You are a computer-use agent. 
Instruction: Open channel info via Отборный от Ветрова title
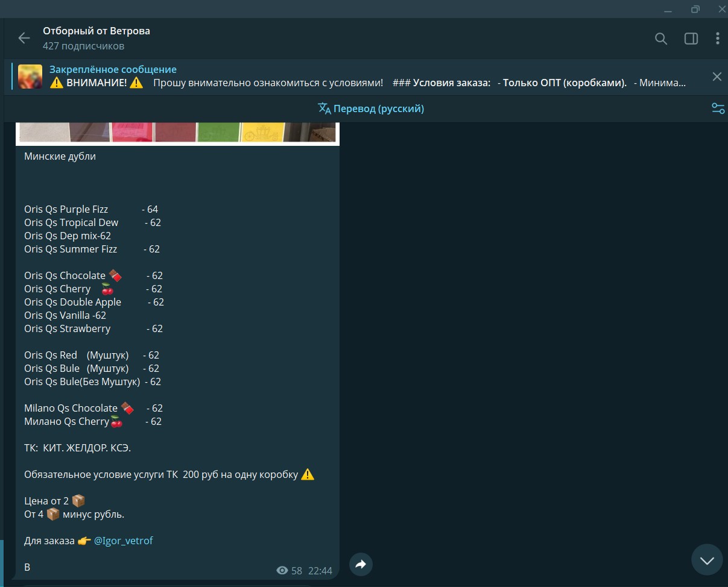pos(97,31)
